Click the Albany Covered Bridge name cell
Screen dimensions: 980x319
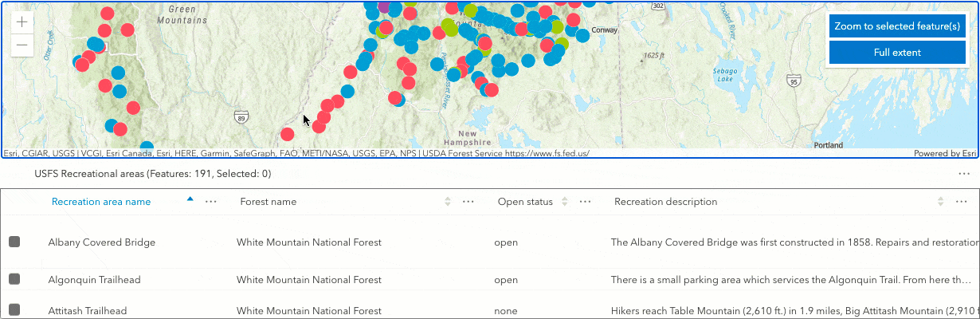coord(102,242)
